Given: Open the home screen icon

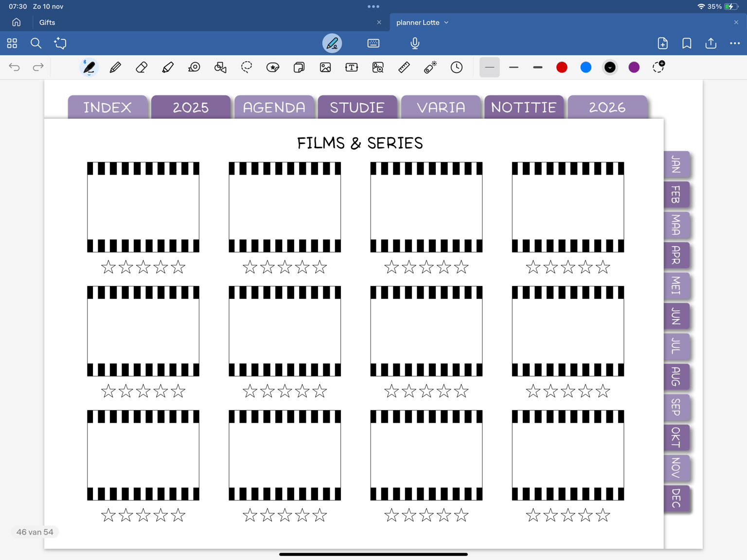Looking at the screenshot, I should click(x=17, y=22).
